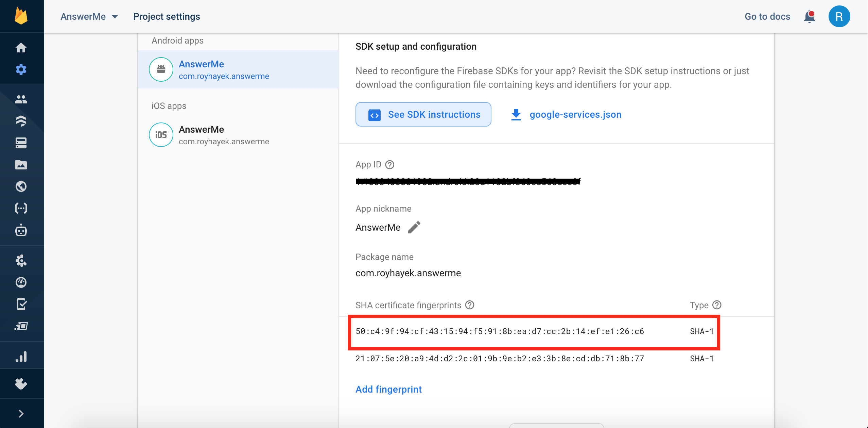Open the AnswerMe project dropdown

tap(89, 16)
